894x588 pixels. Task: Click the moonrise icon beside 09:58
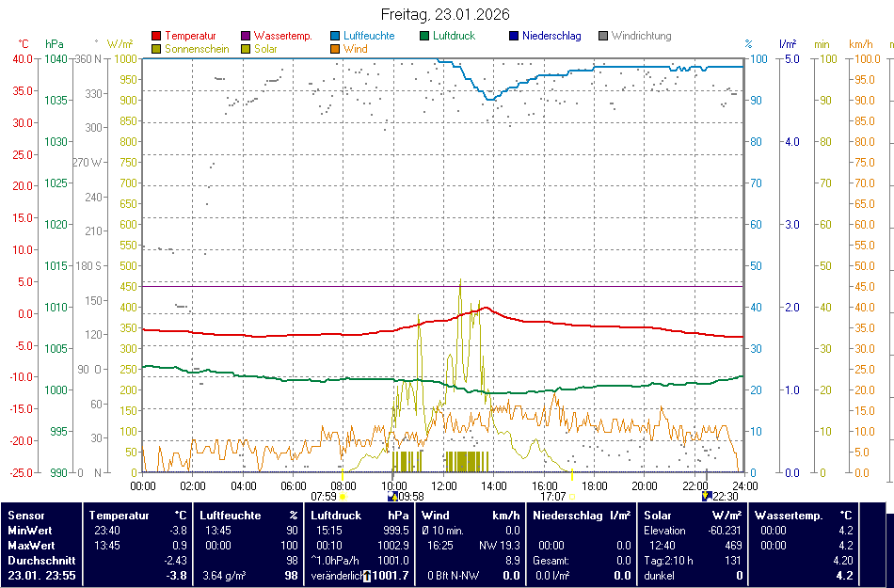pos(391,496)
